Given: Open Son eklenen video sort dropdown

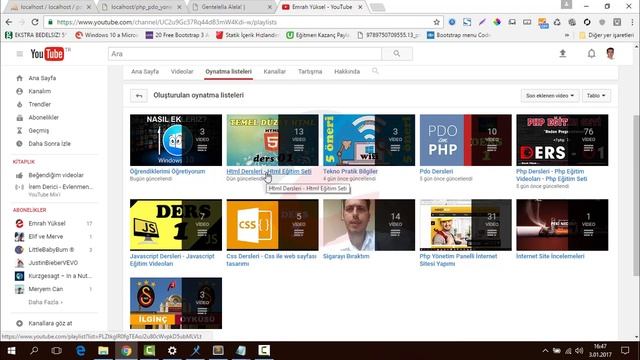Looking at the screenshot, I should click(x=550, y=96).
